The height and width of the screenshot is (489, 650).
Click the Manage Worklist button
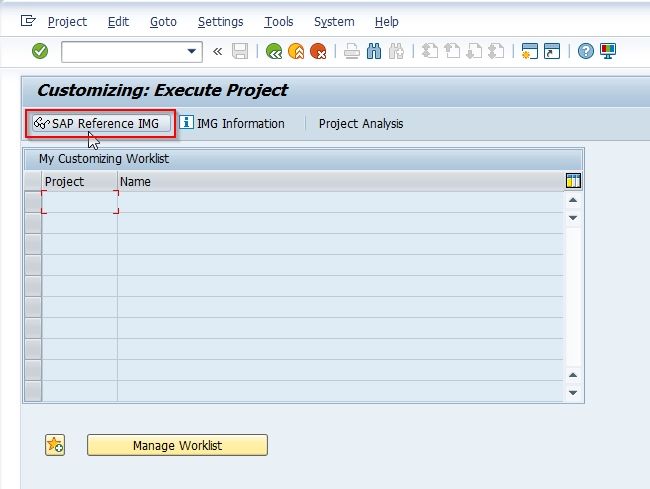(x=177, y=445)
